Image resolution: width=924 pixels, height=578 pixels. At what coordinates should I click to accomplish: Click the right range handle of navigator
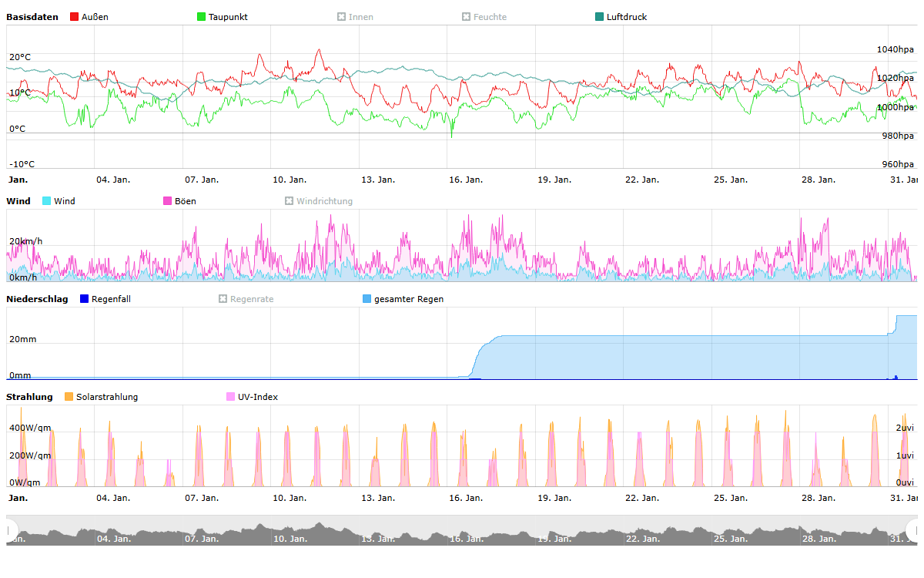[x=914, y=530]
